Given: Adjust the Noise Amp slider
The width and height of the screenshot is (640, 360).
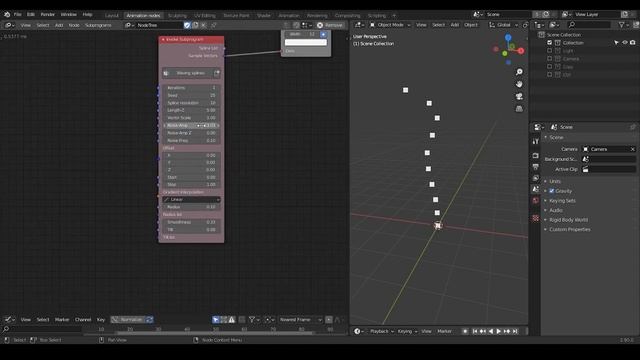Looking at the screenshot, I should (x=191, y=125).
